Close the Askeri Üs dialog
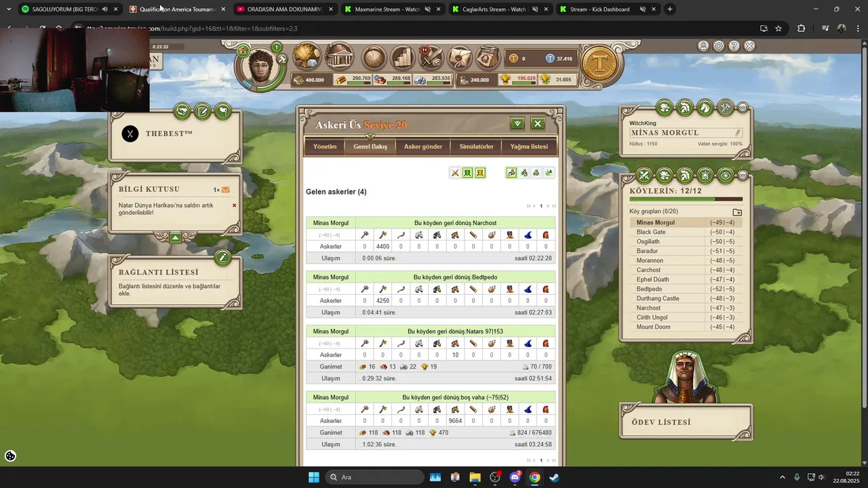868x488 pixels. [538, 123]
